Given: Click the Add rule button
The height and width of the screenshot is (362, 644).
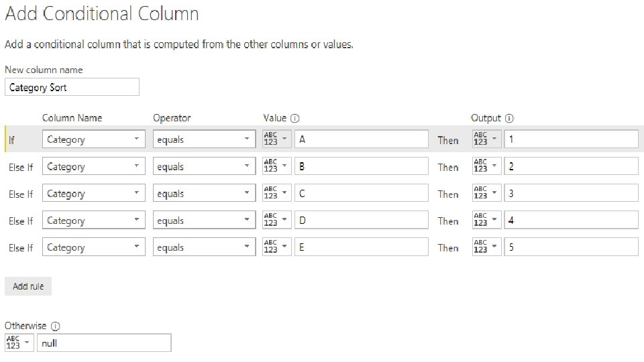Looking at the screenshot, I should 28,286.
